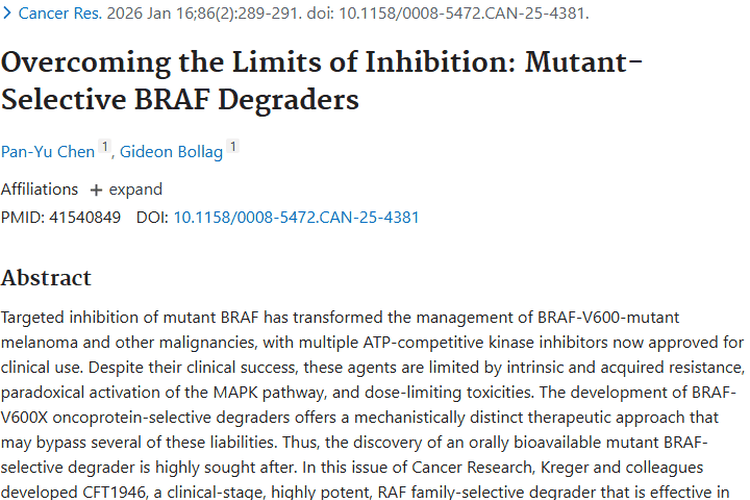
Task: Click the Affiliations label
Action: (x=39, y=190)
